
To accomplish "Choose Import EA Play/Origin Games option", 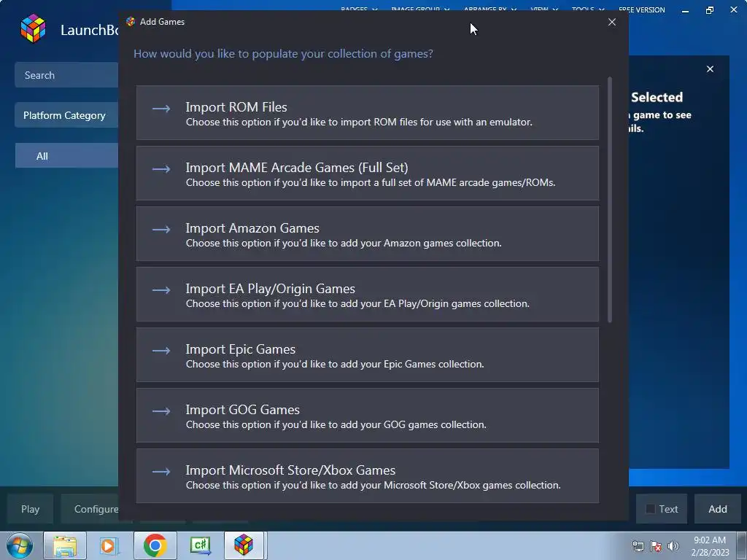I will (368, 295).
